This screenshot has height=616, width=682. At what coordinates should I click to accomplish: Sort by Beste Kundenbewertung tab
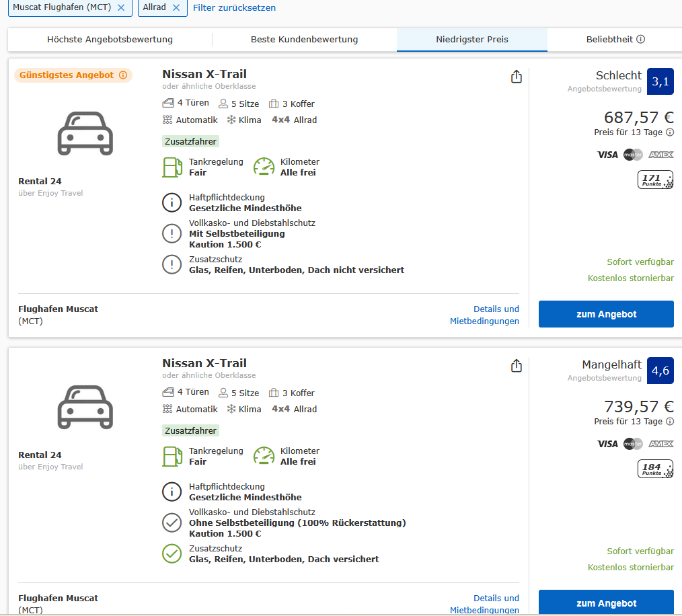[304, 40]
